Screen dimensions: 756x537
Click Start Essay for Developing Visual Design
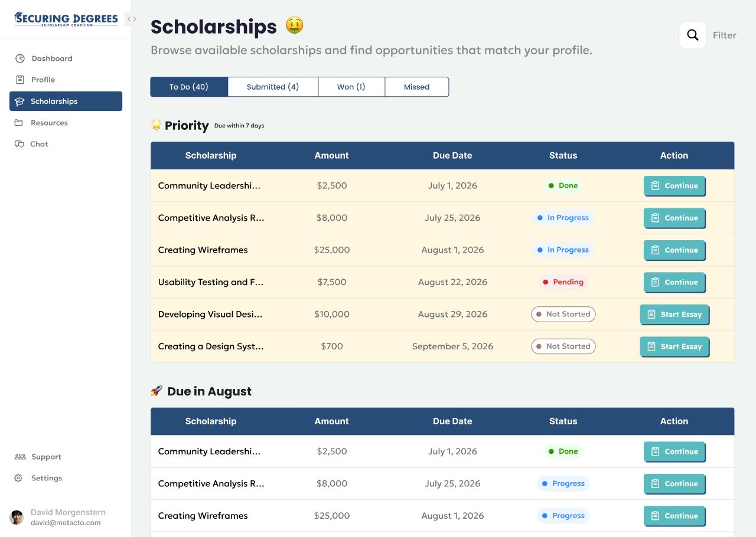pos(674,315)
